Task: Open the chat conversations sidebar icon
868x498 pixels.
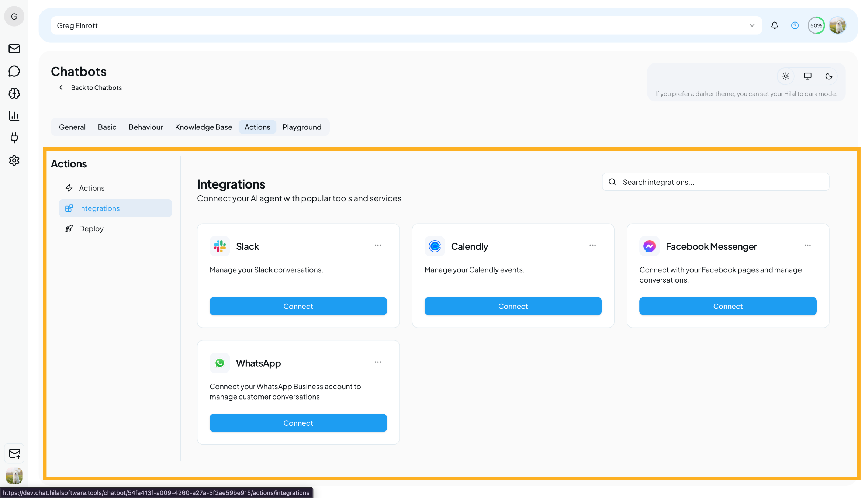Action: tap(14, 71)
